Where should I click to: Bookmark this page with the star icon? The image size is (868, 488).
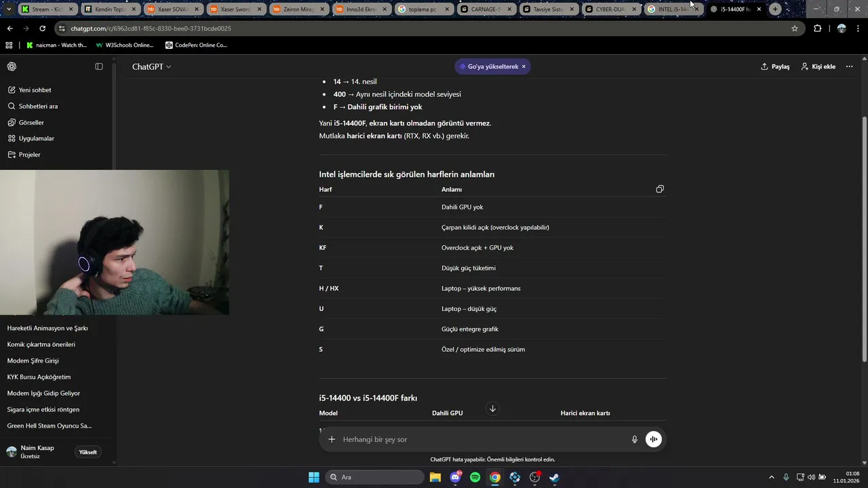795,28
